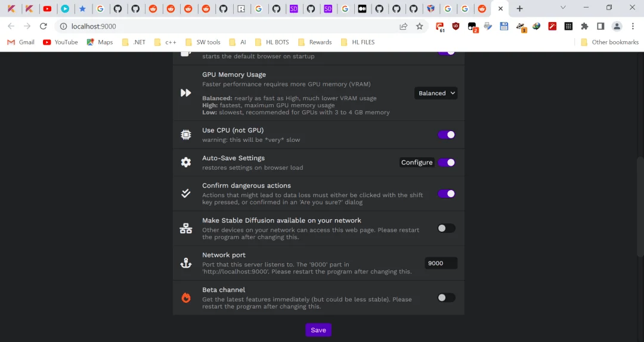Image resolution: width=644 pixels, height=342 pixels.
Task: Expand the Rewards bookmarks folder
Action: [315, 42]
